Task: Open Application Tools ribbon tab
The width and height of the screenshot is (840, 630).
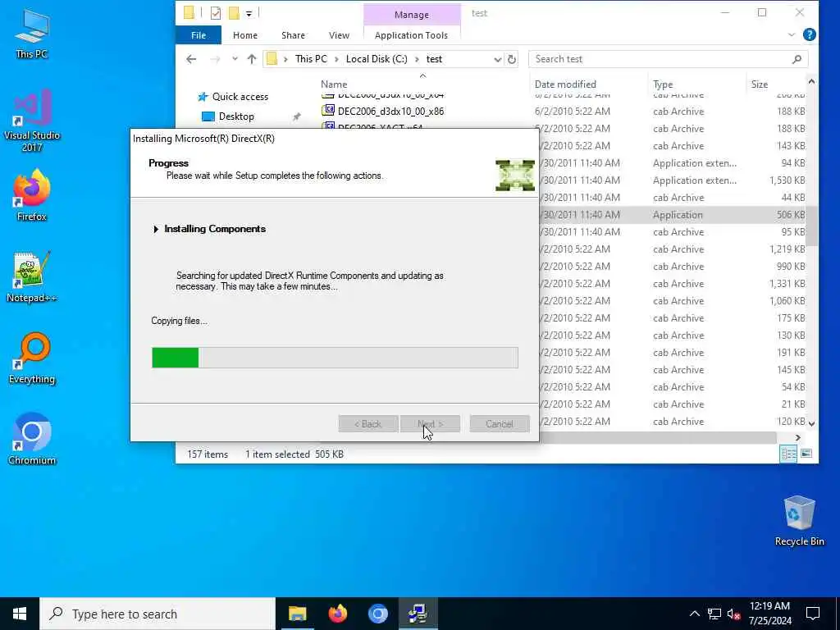Action: (x=412, y=34)
